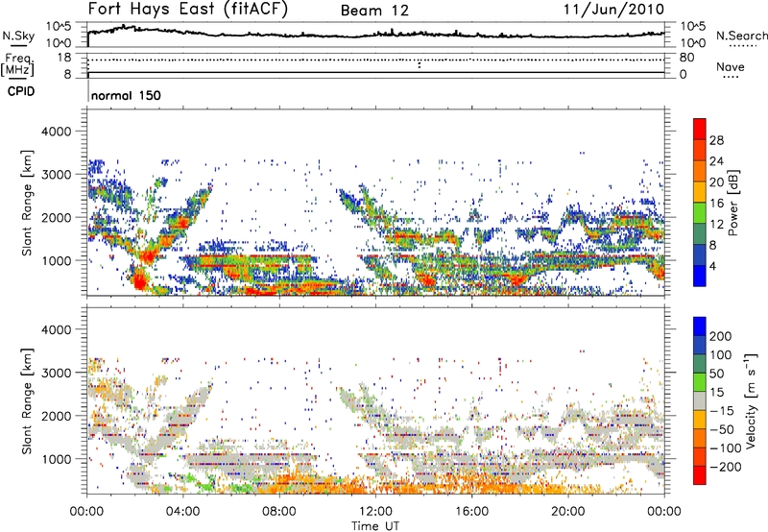Pick the light green Power colorbar segment
This screenshot has height=532, width=768.
pyautogui.click(x=700, y=213)
